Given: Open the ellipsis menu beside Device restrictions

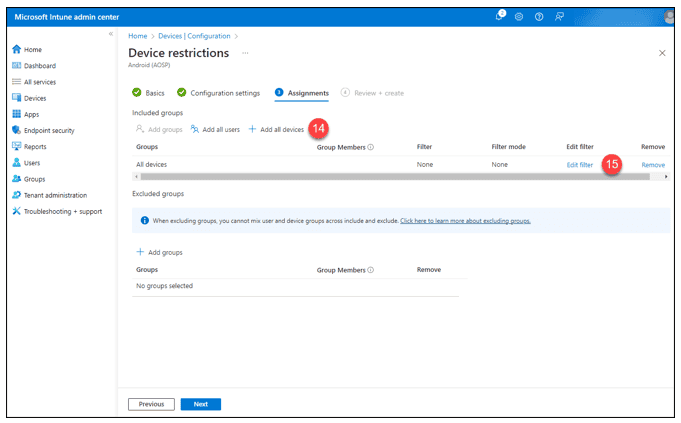Looking at the screenshot, I should (245, 53).
